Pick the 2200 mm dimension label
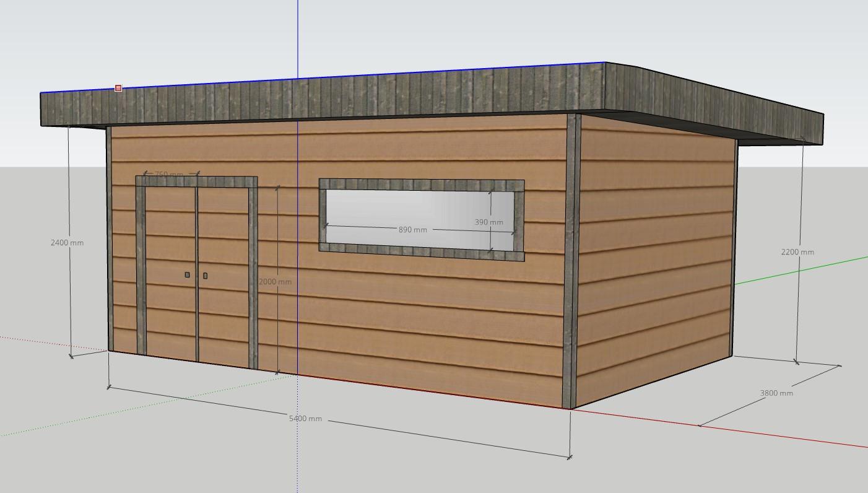 point(797,252)
